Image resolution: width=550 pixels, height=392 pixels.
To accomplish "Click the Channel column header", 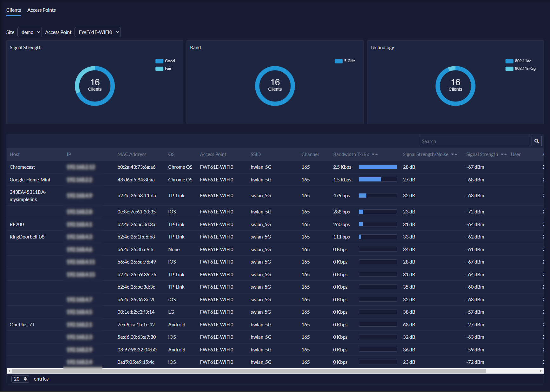I will 310,154.
